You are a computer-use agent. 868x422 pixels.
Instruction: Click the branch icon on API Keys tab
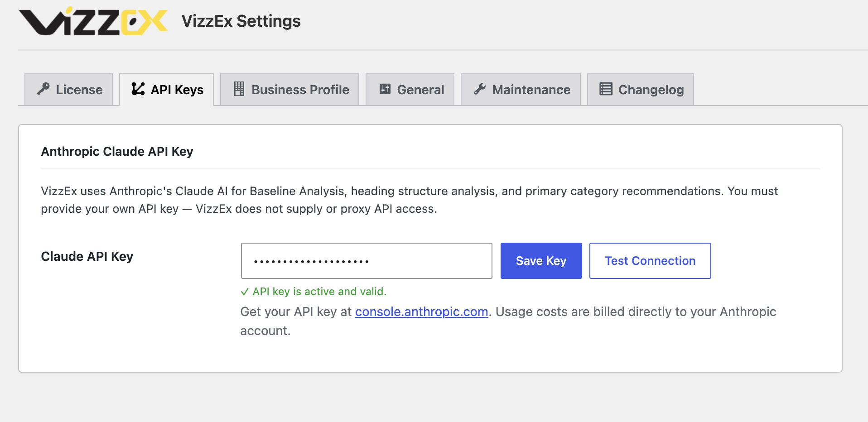coord(138,89)
